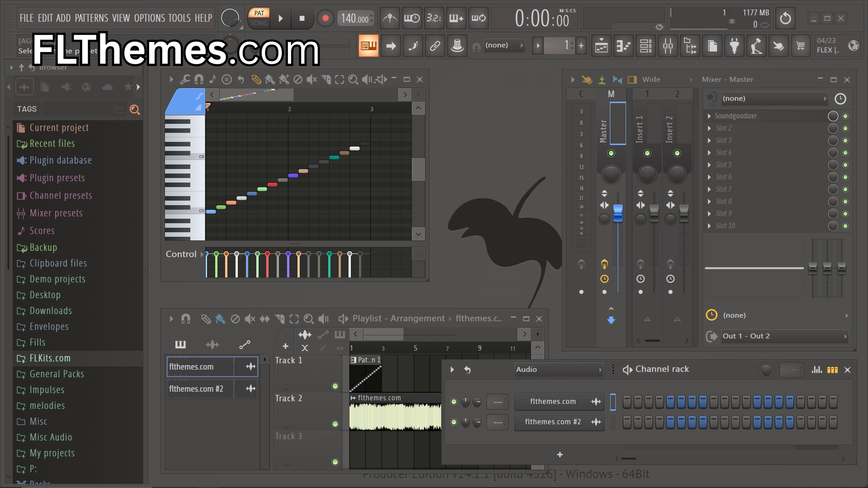The image size is (868, 488).
Task: Expand the Slot 2 effect arrow
Action: click(x=709, y=128)
